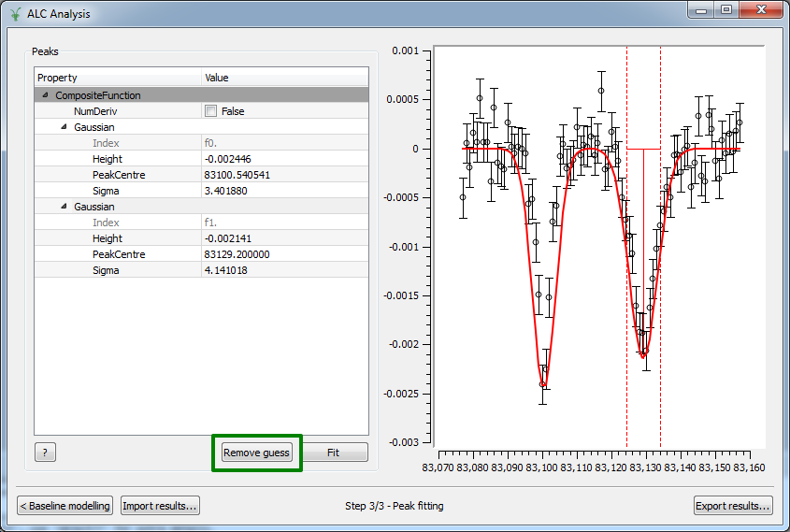Click the Remove guess button
The image size is (790, 532).
[x=257, y=453]
